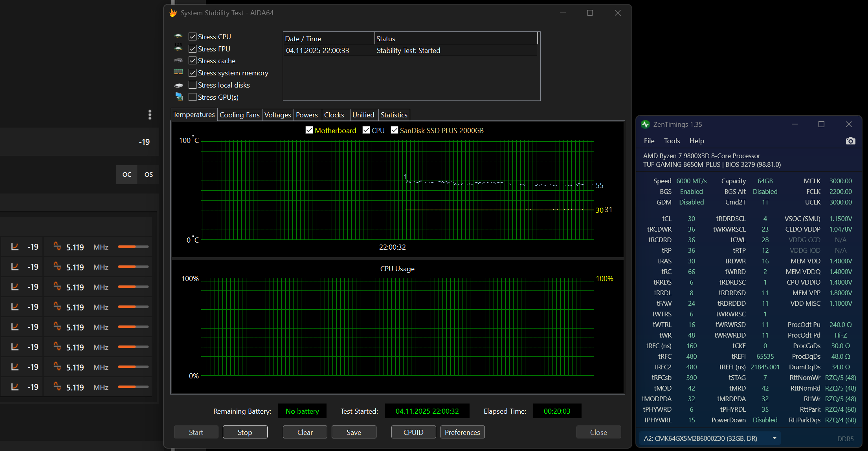
Task: Open AIDA64 Preferences
Action: (x=462, y=432)
